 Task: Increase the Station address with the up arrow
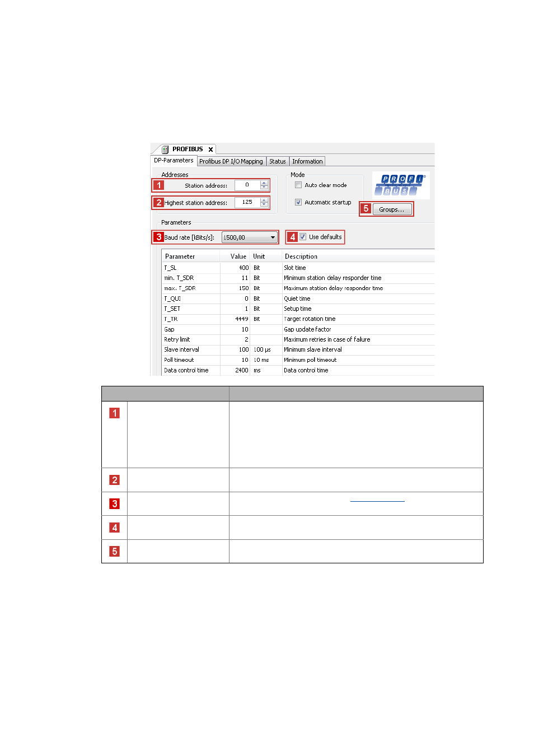[264, 183]
